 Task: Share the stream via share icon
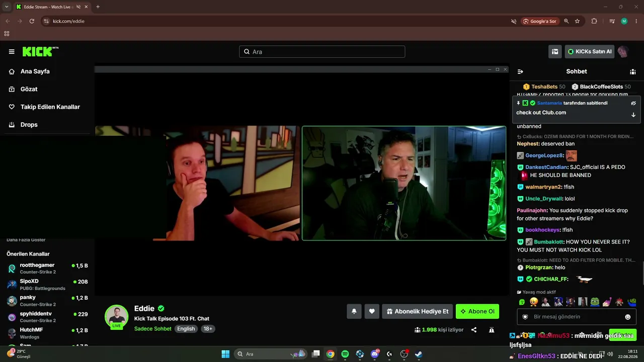tap(474, 330)
